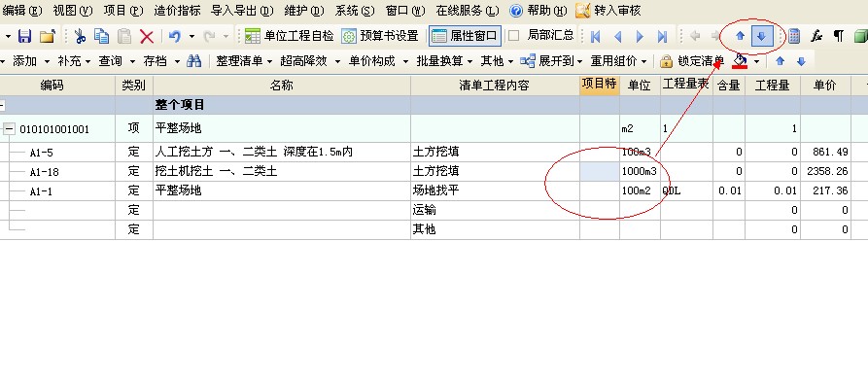This screenshot has height=380, width=868.
Task: Jump to last record navigation icon
Action: [x=662, y=37]
